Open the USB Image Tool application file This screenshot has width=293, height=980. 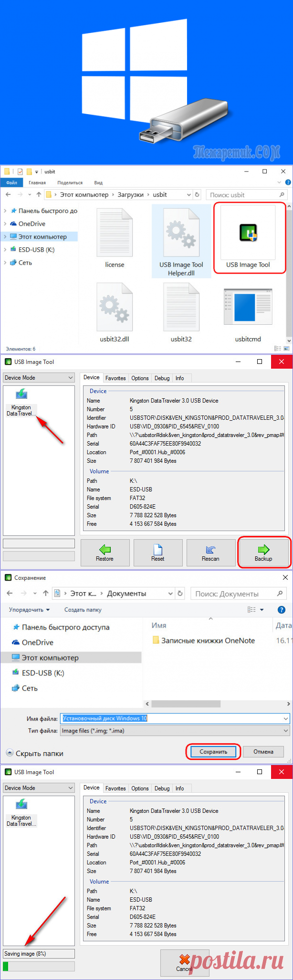248,238
